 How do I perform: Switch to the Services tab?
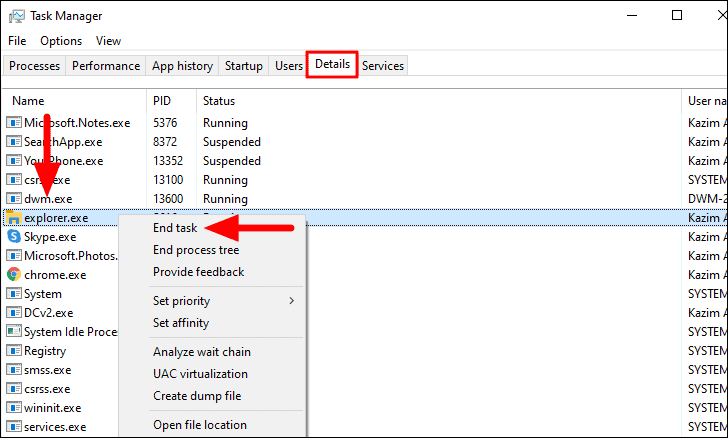tap(383, 66)
